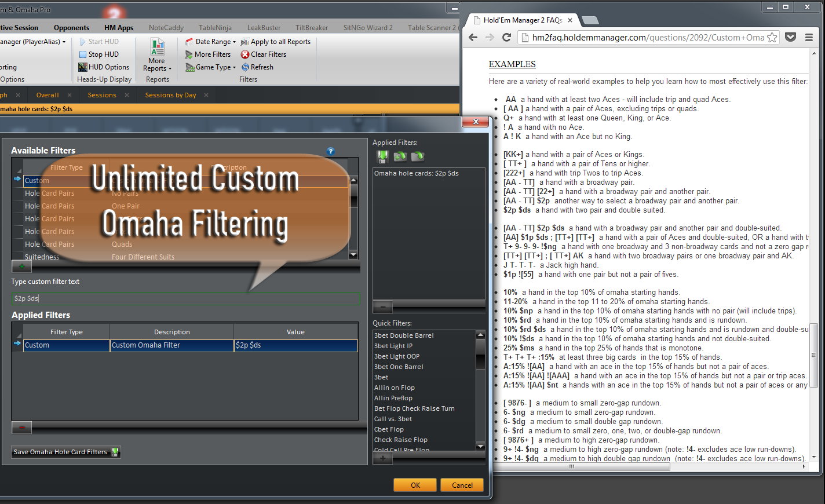Click the Quick Filters list scroll-down arrow
Image resolution: width=825 pixels, height=504 pixels.
click(x=480, y=446)
